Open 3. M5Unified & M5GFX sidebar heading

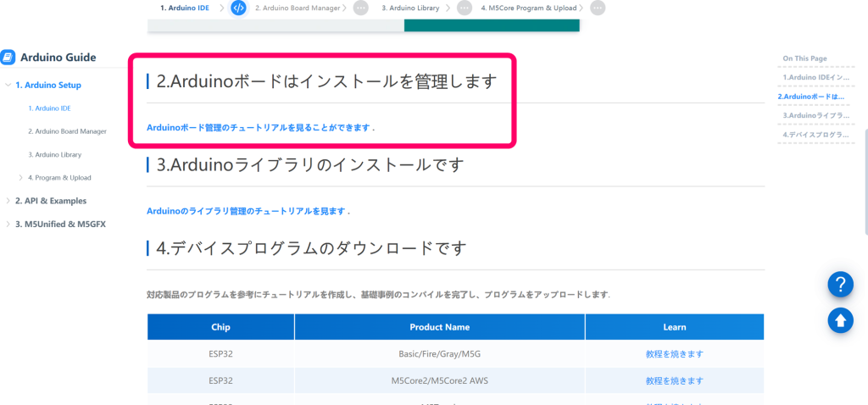[60, 224]
